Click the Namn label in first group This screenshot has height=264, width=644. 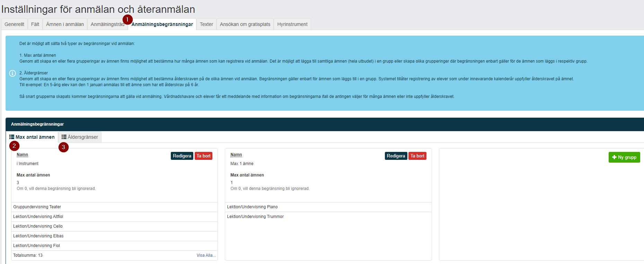(x=22, y=155)
